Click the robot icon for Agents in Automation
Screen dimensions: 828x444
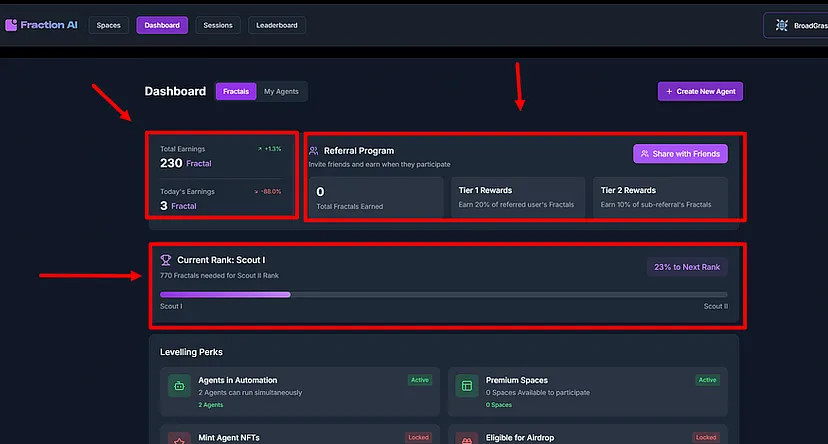[179, 386]
